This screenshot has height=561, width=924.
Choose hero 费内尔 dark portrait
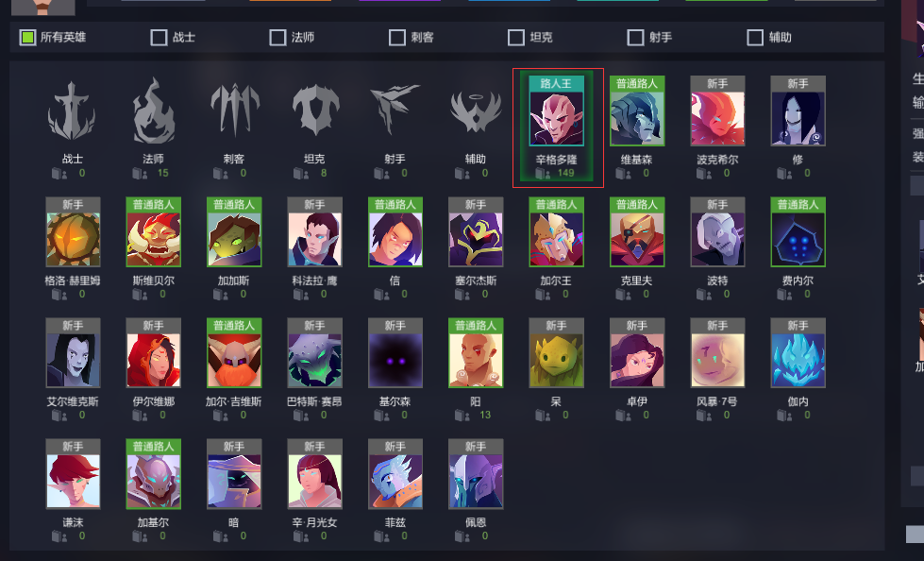coord(798,231)
